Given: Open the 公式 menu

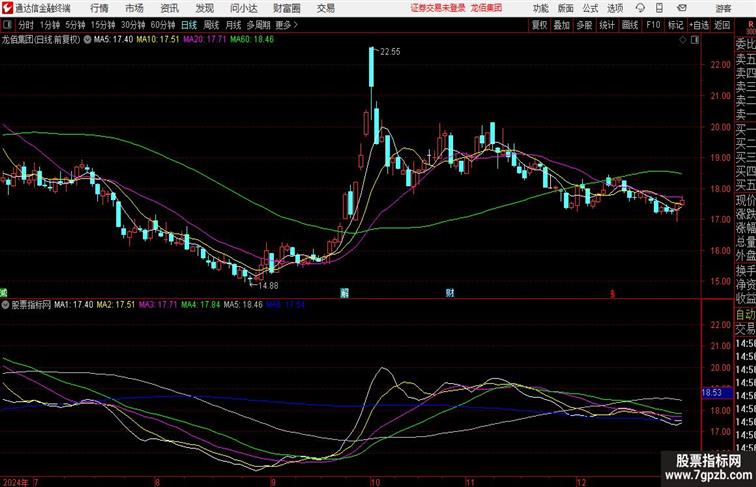Looking at the screenshot, I should 590,8.
